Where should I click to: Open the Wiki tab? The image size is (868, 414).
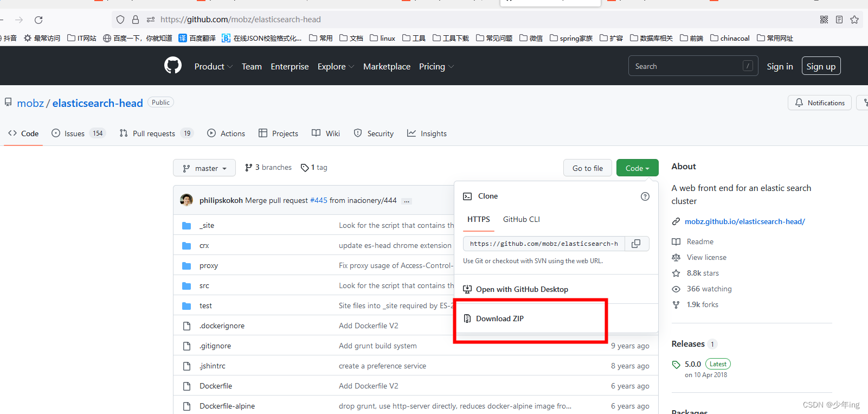[x=326, y=133]
